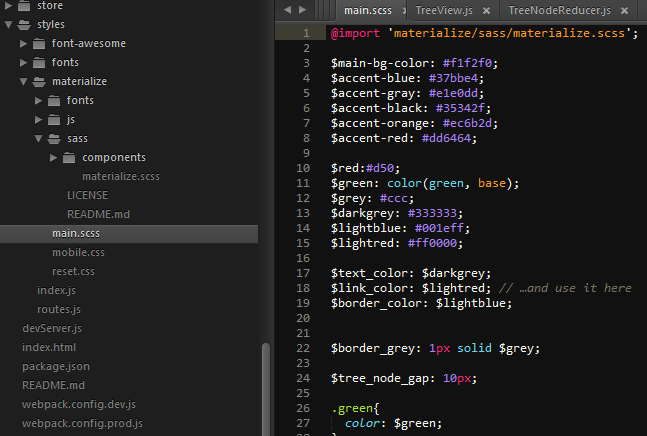Close the TreeView.js tab

pos(486,11)
